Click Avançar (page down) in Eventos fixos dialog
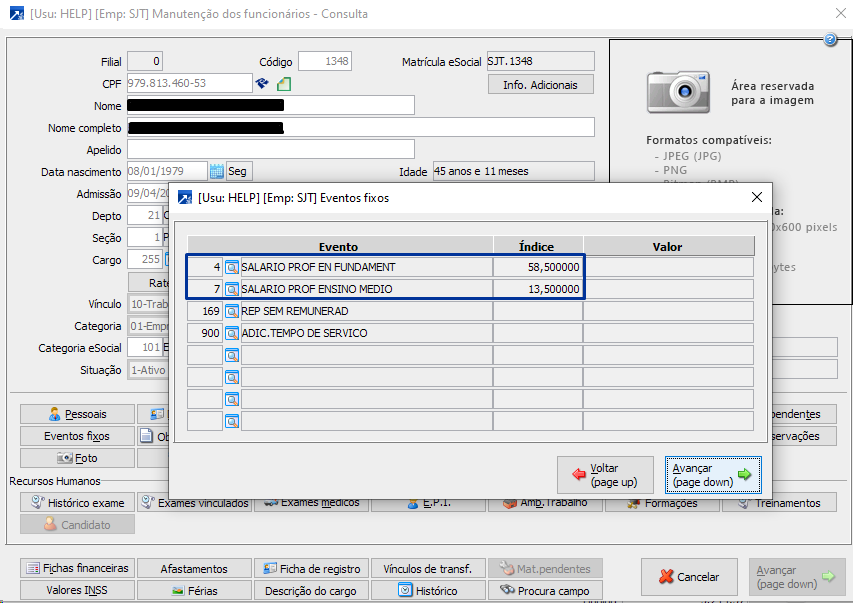The width and height of the screenshot is (853, 603). 713,475
